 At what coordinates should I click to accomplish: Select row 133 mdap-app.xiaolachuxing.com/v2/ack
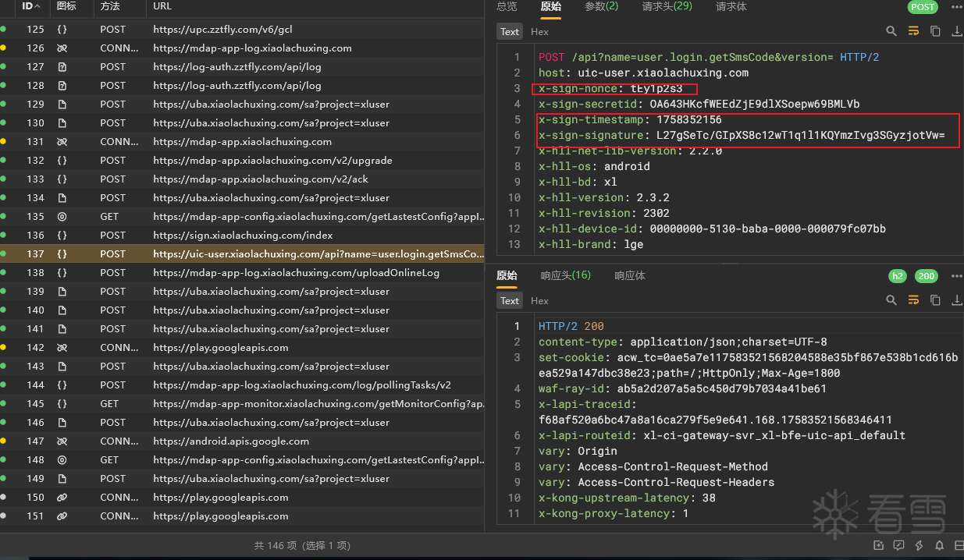pyautogui.click(x=242, y=179)
